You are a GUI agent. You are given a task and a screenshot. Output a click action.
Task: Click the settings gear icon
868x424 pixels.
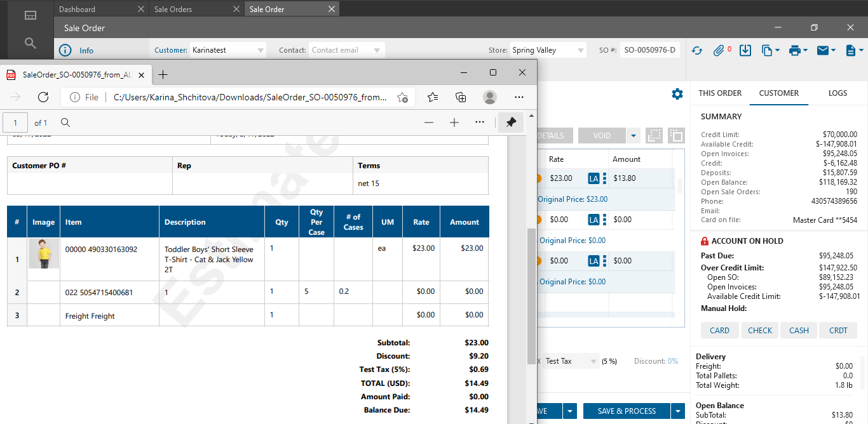tap(677, 94)
